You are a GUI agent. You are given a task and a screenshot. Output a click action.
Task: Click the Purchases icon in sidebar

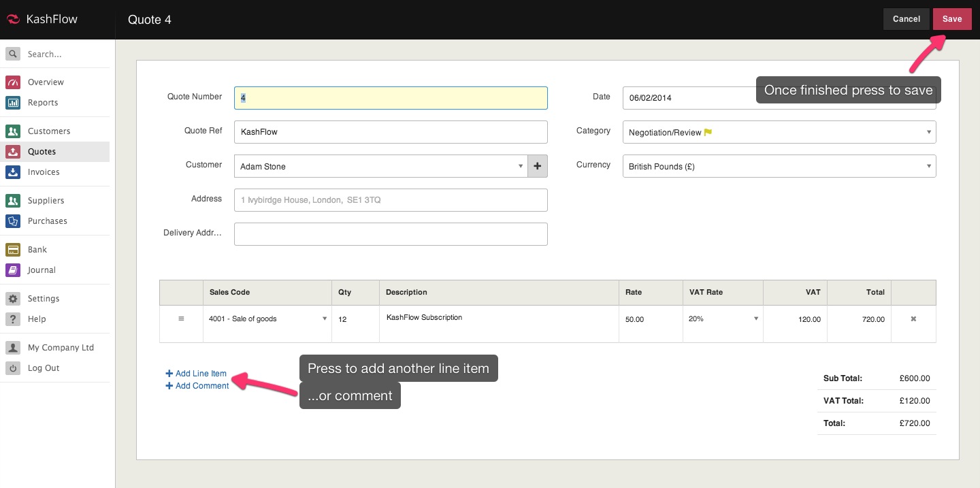pos(13,221)
